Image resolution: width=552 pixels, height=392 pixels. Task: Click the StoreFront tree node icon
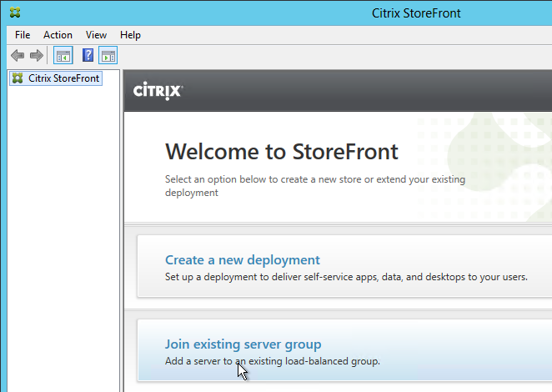[x=18, y=78]
